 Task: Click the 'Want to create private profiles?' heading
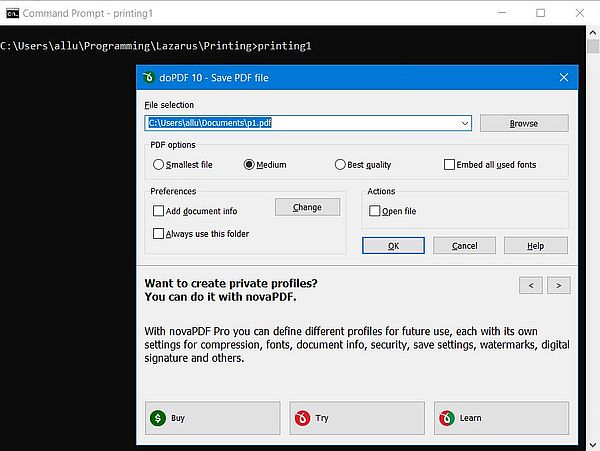[x=231, y=283]
